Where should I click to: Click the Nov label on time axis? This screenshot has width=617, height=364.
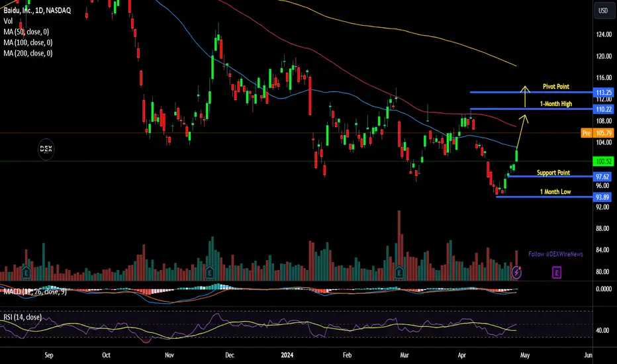tap(169, 355)
